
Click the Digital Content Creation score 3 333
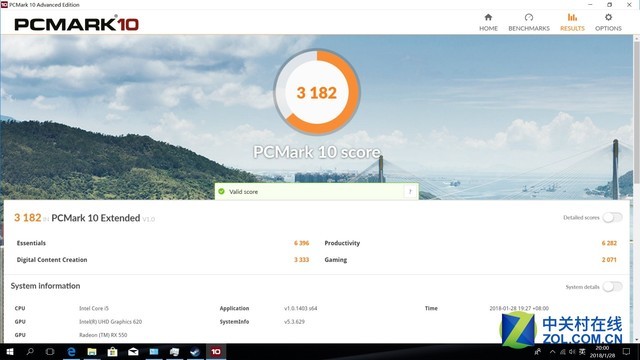[301, 260]
